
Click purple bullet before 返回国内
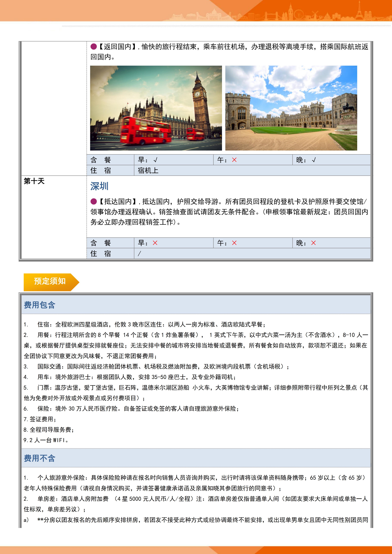[x=94, y=47]
